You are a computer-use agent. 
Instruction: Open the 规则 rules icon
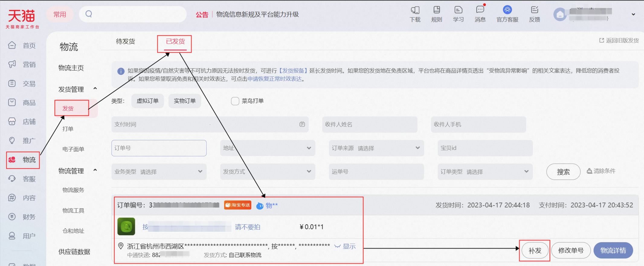(436, 14)
